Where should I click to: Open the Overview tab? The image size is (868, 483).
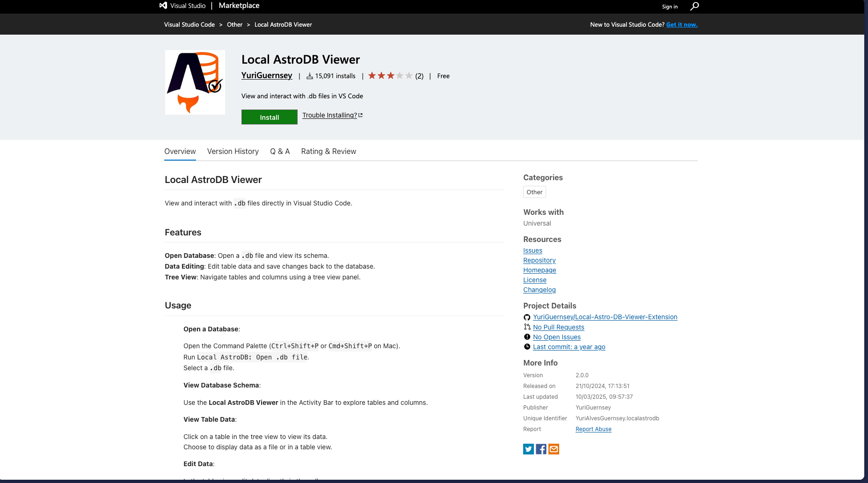(x=180, y=151)
